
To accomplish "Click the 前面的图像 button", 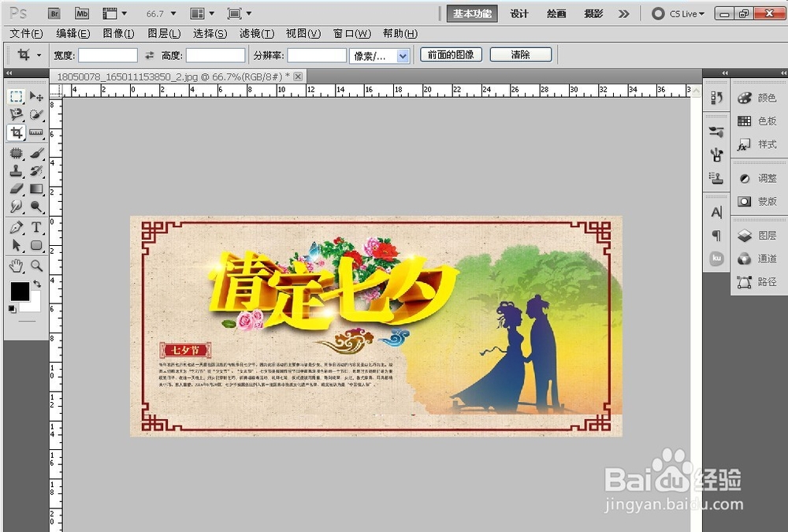I will pos(450,54).
